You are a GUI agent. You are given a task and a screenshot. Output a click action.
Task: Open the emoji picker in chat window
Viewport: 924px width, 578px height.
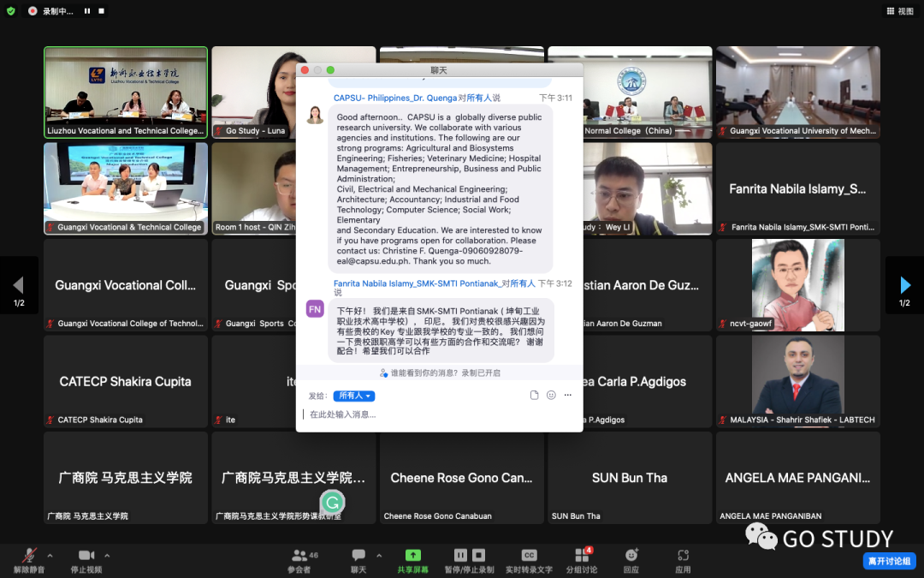pyautogui.click(x=551, y=395)
